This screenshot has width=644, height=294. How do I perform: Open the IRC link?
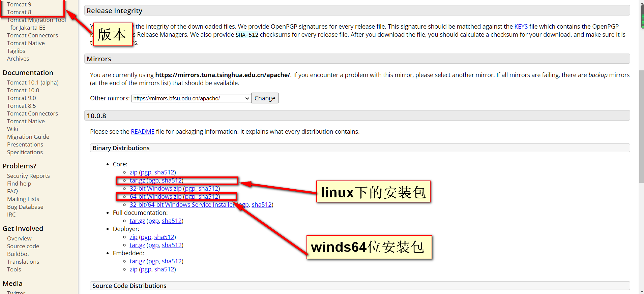click(x=11, y=215)
